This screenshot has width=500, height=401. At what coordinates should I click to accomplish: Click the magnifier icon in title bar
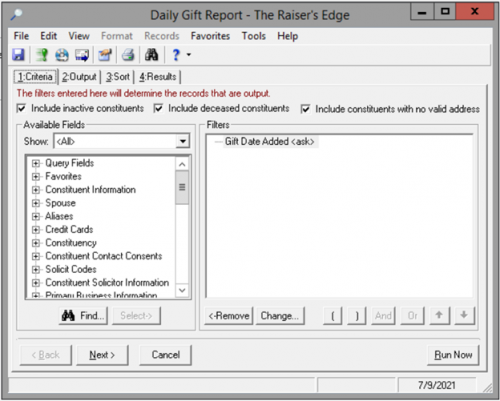click(x=16, y=15)
